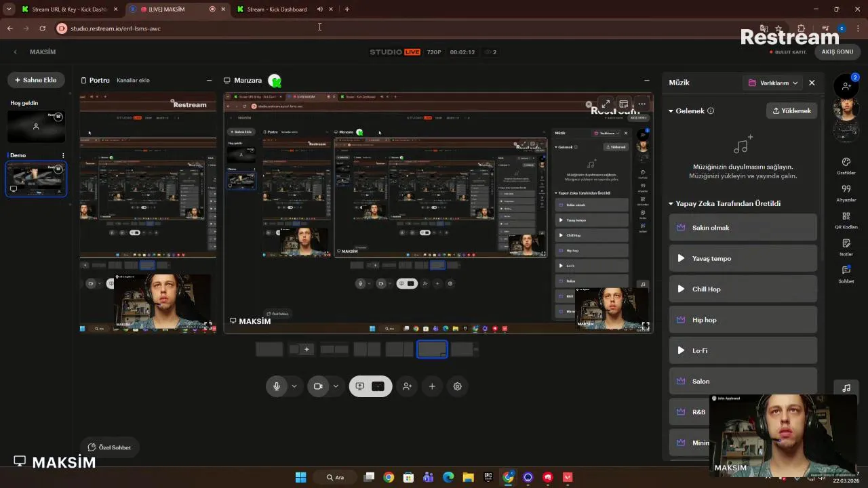Open Varlıklarım dropdown
This screenshot has height=488, width=868.
point(772,83)
